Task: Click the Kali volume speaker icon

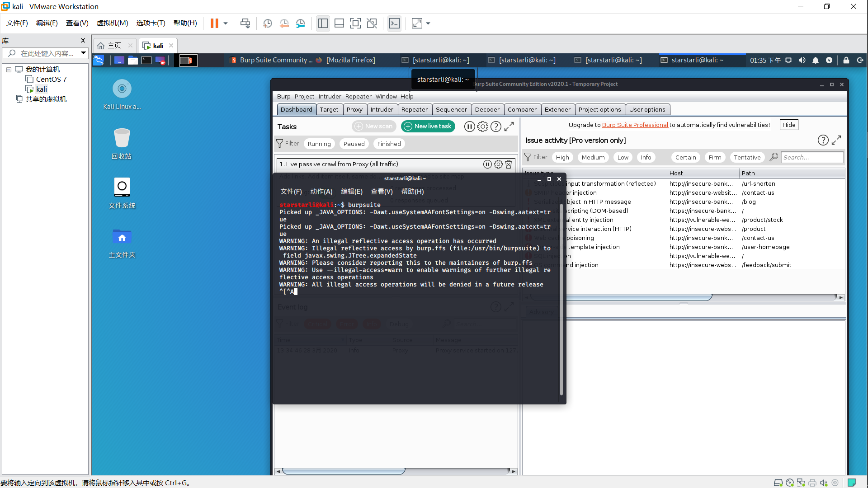Action: [802, 60]
